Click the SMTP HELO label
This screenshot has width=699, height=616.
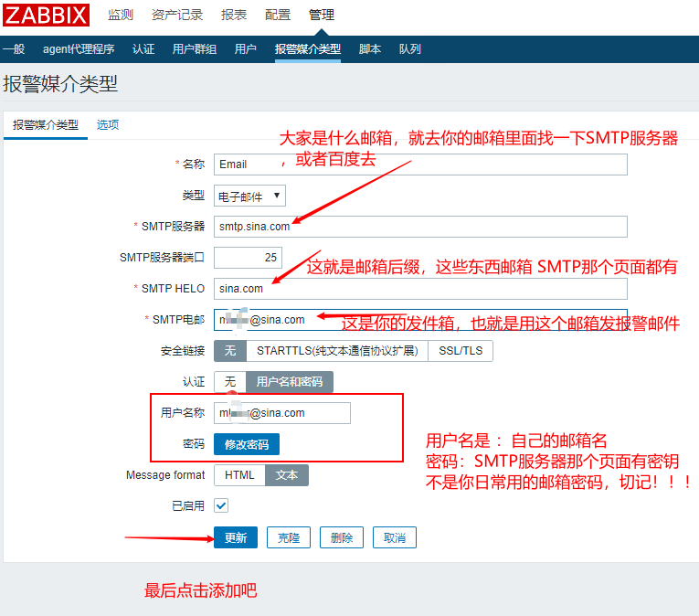point(173,289)
